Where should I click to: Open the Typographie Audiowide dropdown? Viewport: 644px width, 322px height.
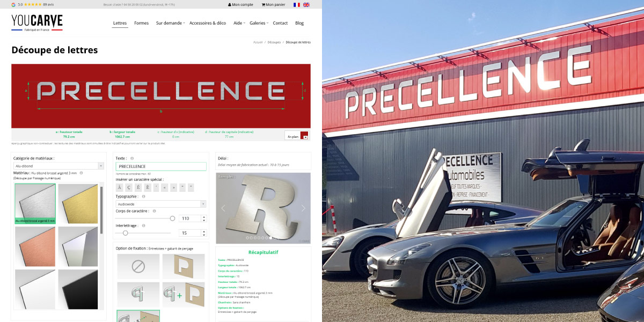160,204
